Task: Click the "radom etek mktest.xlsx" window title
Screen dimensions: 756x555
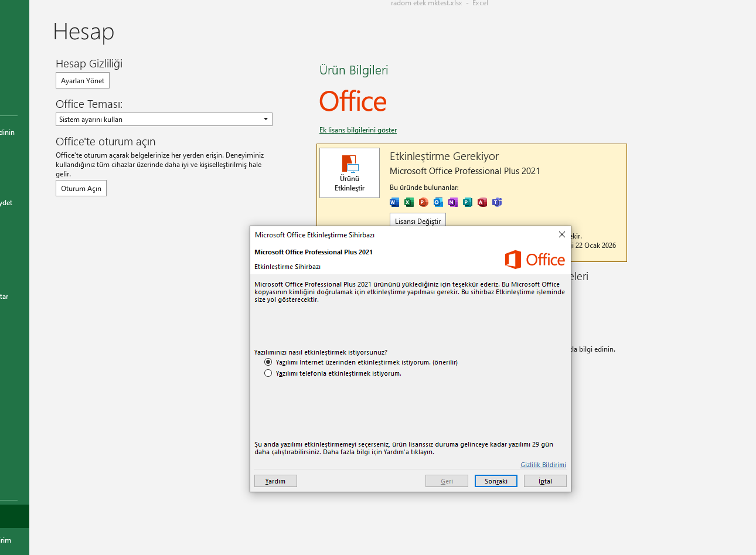Action: [x=427, y=4]
